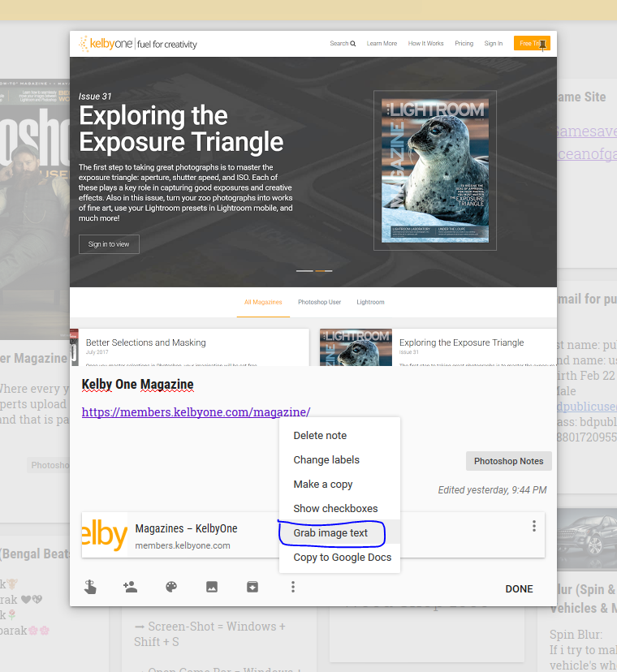Click the Lightroom tab in image

coord(370,302)
